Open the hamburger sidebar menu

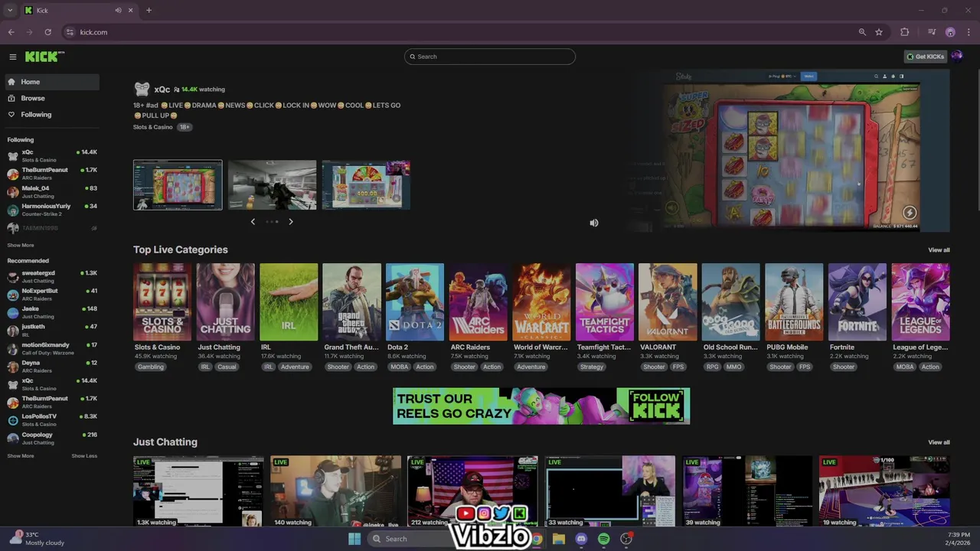click(12, 57)
